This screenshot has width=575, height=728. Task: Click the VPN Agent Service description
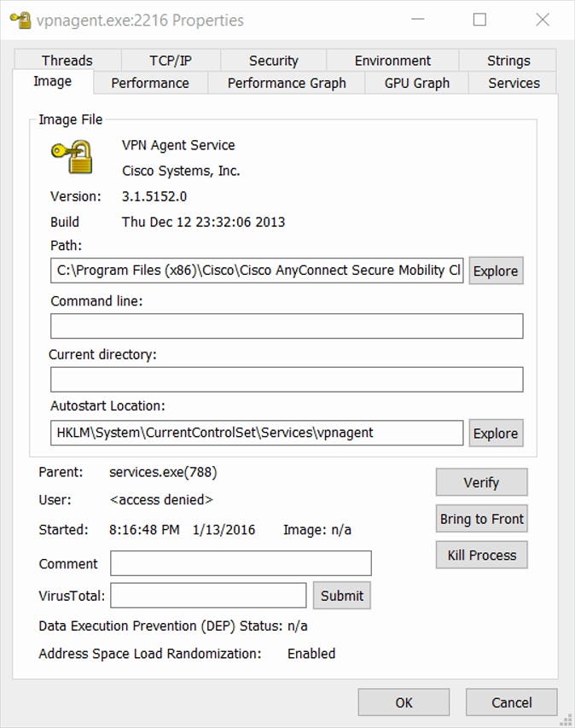178,145
